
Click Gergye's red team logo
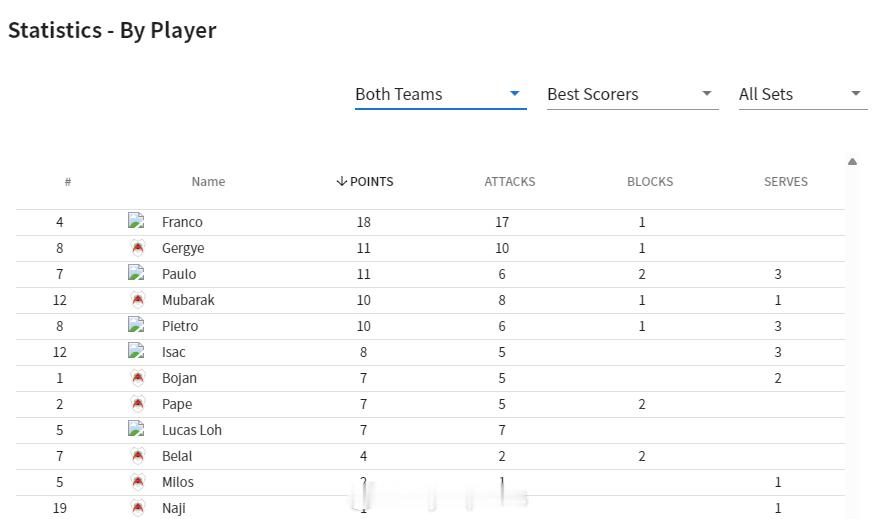pyautogui.click(x=137, y=248)
